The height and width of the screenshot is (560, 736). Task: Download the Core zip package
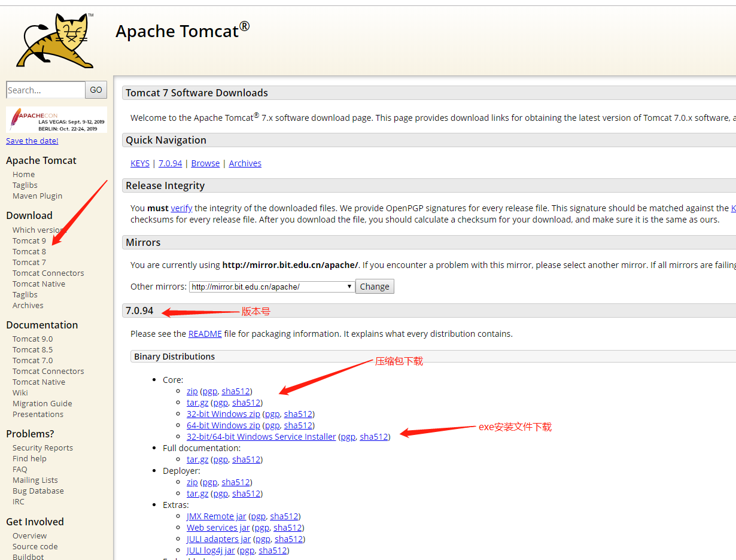coord(192,391)
